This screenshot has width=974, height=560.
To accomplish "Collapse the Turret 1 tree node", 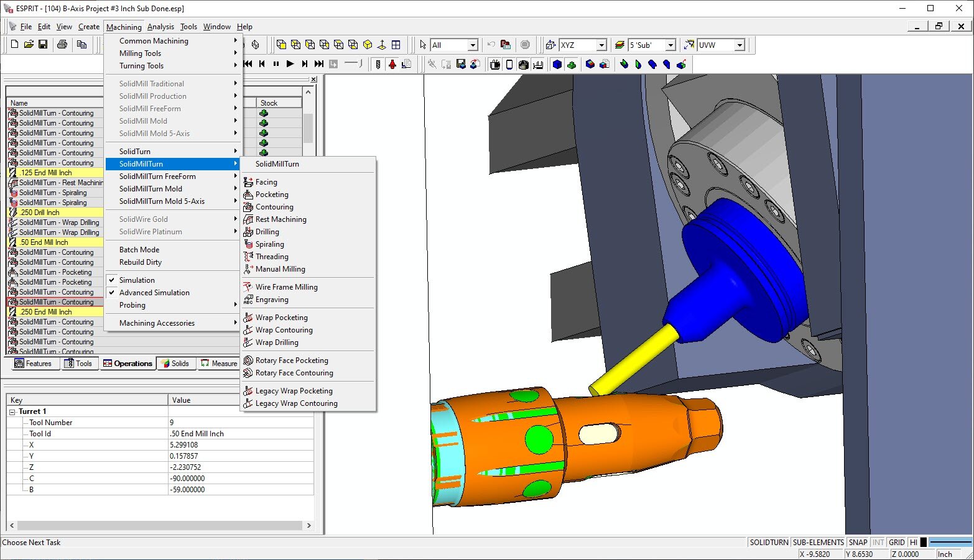I will click(12, 411).
